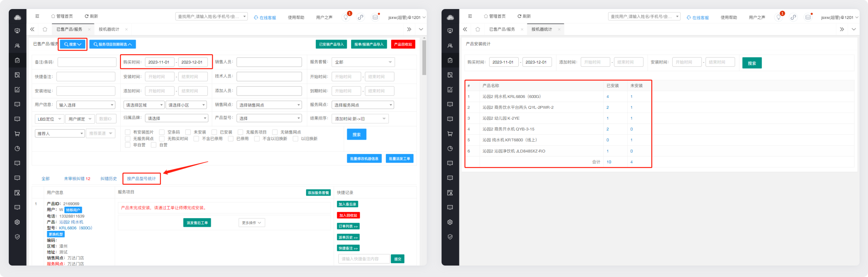The height and width of the screenshot is (277, 868).
Task: Tick the 无服务网点 checkbox
Action: 128,139
